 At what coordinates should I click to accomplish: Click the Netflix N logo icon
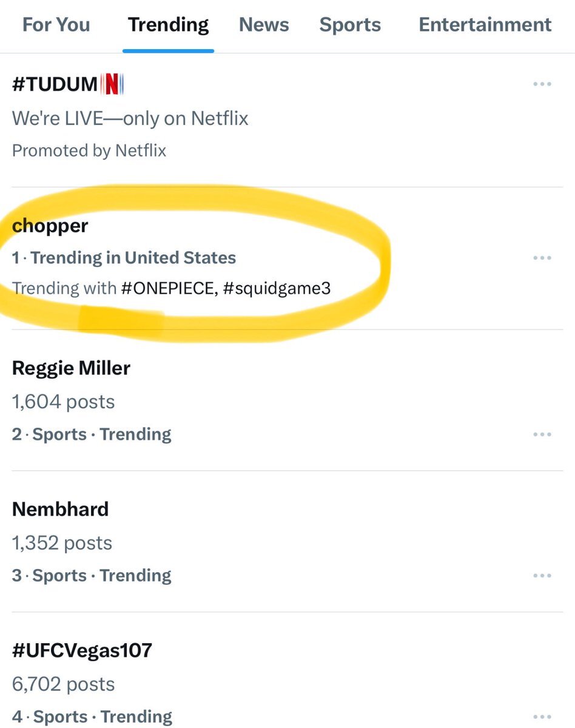(x=112, y=85)
